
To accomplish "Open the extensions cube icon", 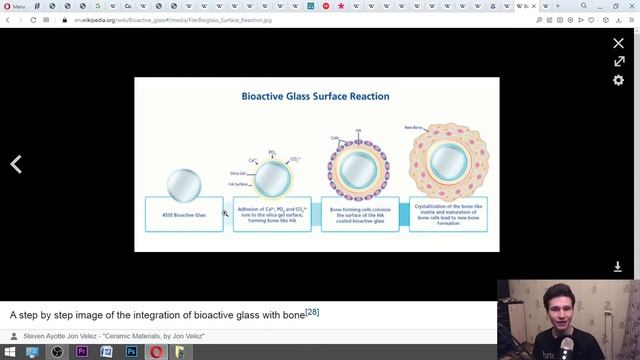I will pos(606,20).
